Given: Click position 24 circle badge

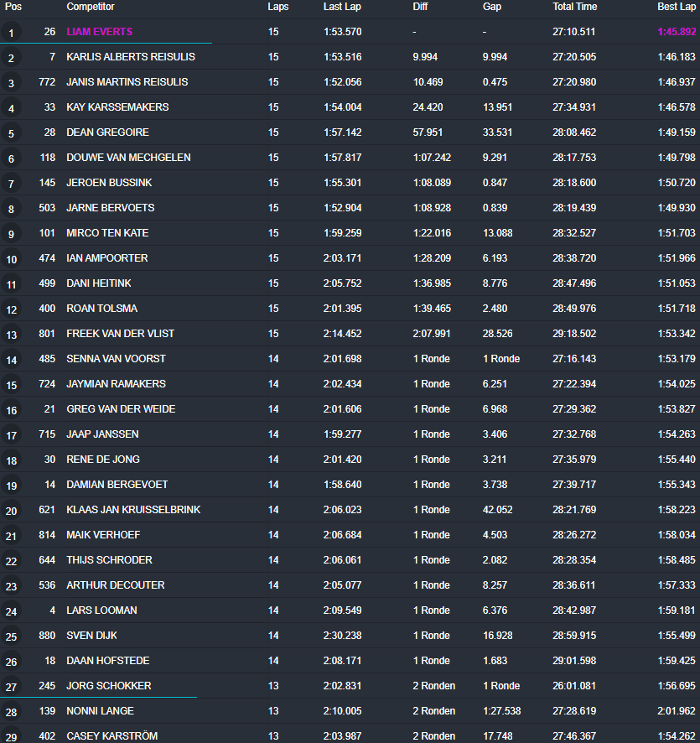Looking at the screenshot, I should tap(11, 611).
